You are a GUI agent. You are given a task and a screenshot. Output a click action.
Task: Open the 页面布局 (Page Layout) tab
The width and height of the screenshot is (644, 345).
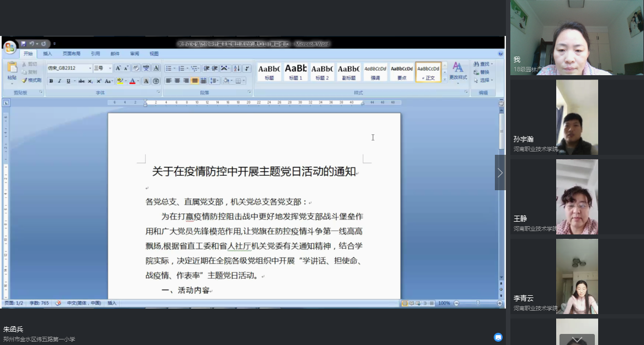71,54
